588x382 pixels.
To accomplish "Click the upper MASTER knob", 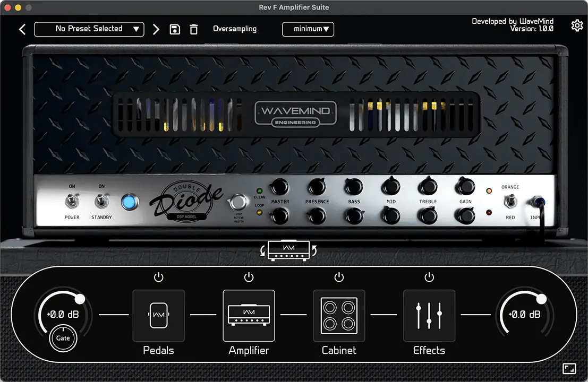I will coord(280,187).
